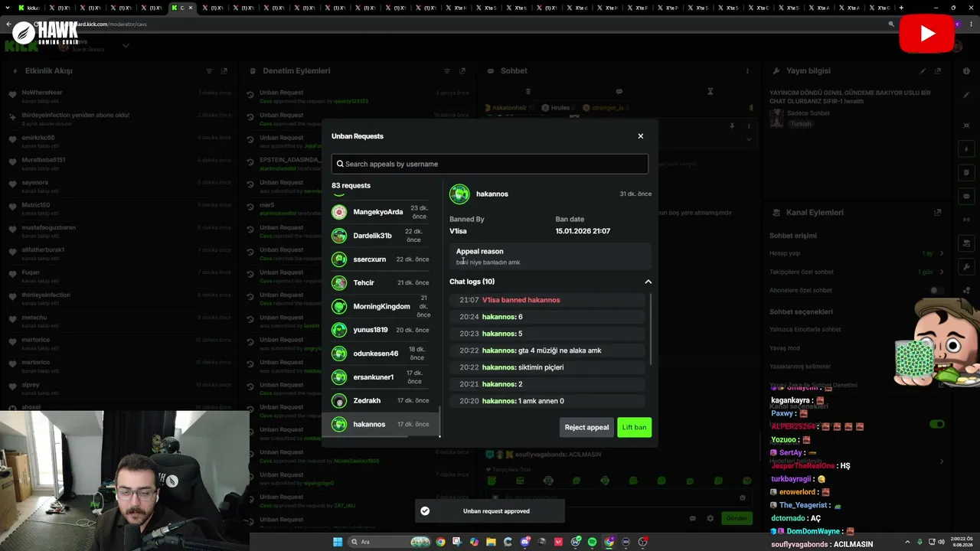This screenshot has height=551, width=980.
Task: Toggle the green enabled switch in chat options
Action: (937, 424)
